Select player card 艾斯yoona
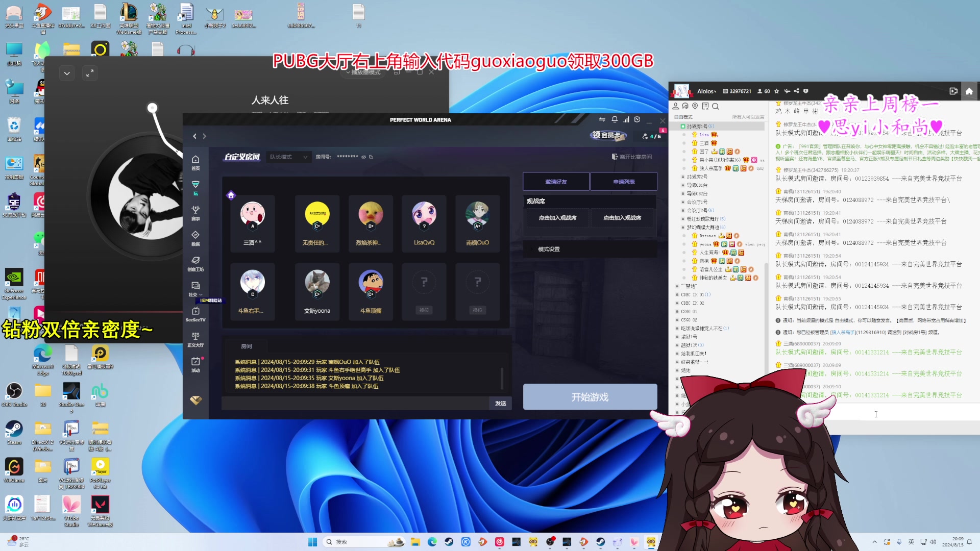This screenshot has width=980, height=551. tap(317, 291)
